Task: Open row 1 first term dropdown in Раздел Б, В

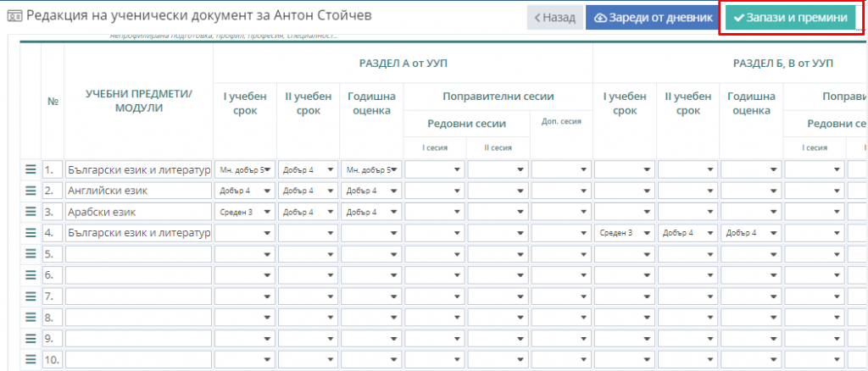Action: (x=625, y=169)
